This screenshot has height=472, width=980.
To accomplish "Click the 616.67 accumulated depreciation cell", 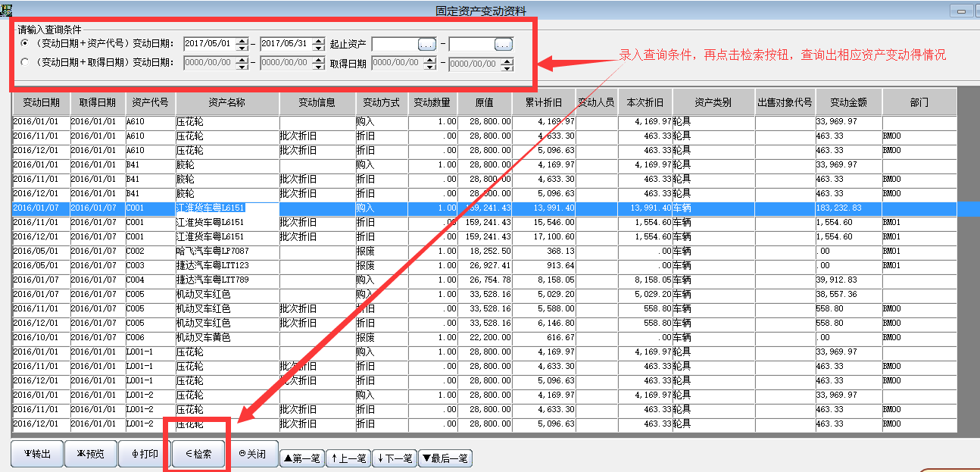I will tap(544, 337).
